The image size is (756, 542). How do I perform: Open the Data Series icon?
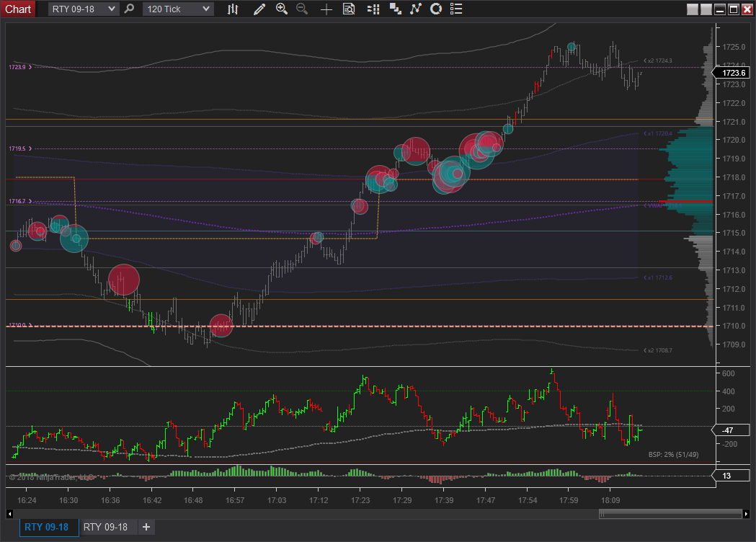click(x=396, y=9)
